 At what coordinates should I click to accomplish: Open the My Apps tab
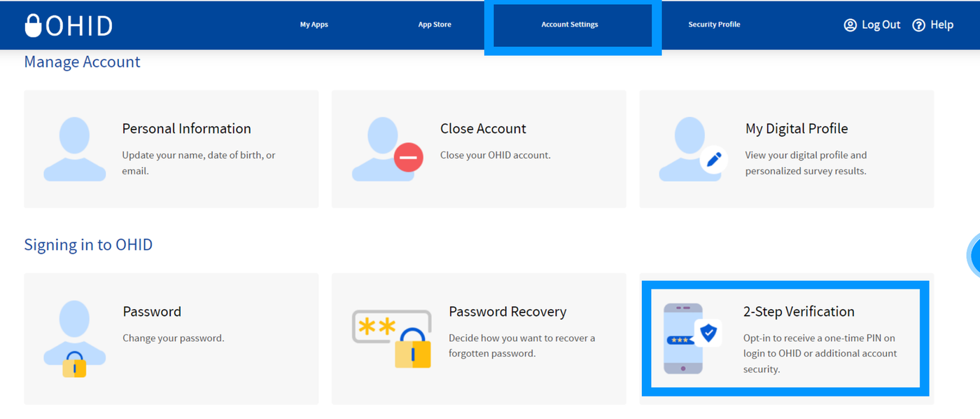point(314,25)
